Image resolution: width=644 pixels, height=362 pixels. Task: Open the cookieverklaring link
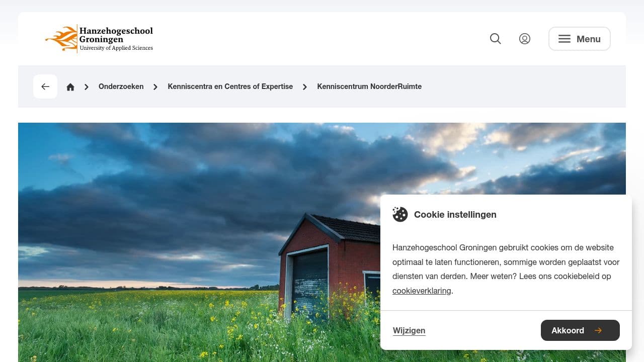pyautogui.click(x=422, y=291)
